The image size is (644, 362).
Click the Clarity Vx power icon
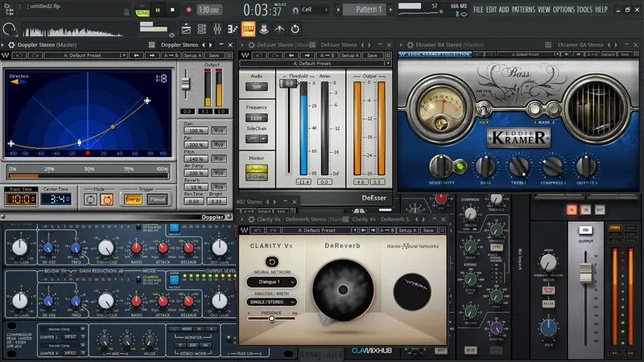point(271,261)
